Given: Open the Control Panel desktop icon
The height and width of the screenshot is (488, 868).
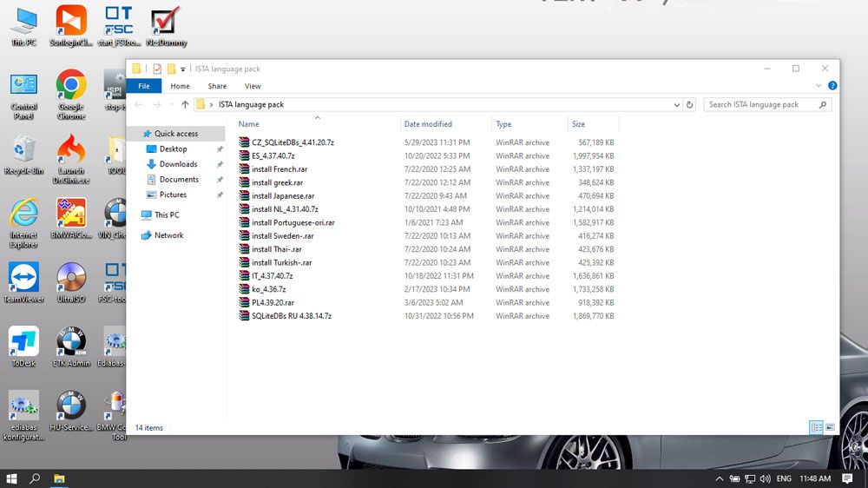Looking at the screenshot, I should click(23, 96).
